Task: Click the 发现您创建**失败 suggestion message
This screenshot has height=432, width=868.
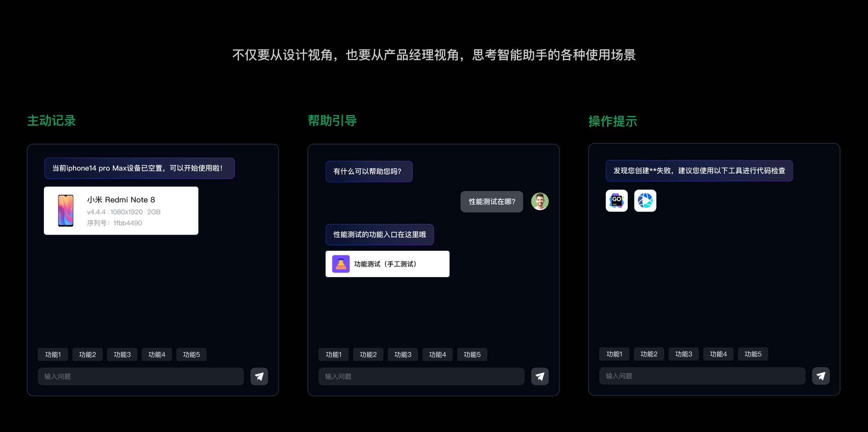Action: tap(699, 171)
